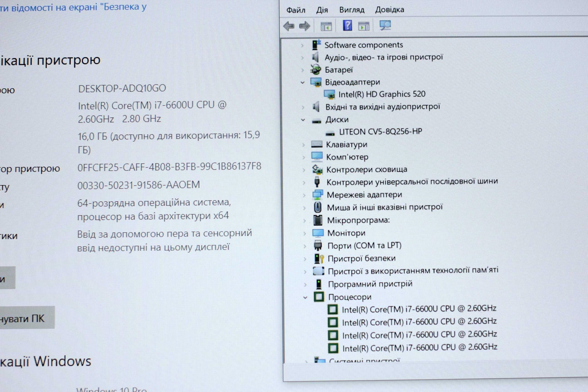The width and height of the screenshot is (588, 392).
Task: Select the Процесори chip icon
Action: click(319, 297)
